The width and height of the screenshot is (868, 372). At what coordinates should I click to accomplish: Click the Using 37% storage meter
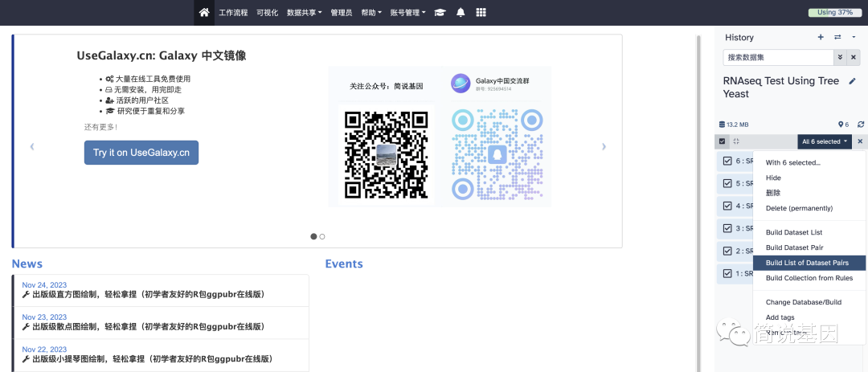point(835,12)
